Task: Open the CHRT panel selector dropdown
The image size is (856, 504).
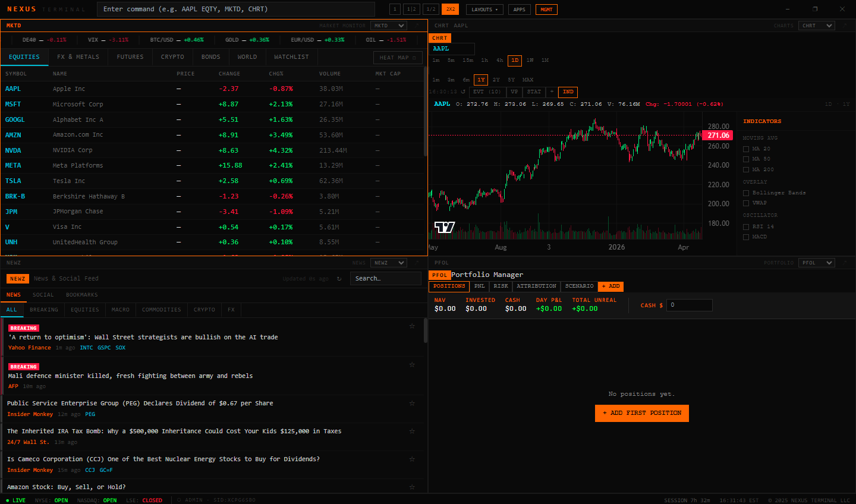Action: [817, 26]
